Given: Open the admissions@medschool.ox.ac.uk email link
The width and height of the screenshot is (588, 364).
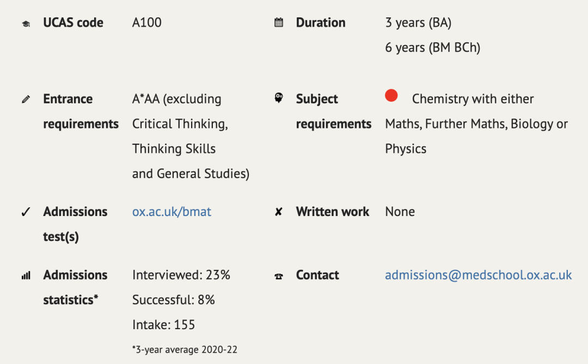Looking at the screenshot, I should [x=479, y=275].
